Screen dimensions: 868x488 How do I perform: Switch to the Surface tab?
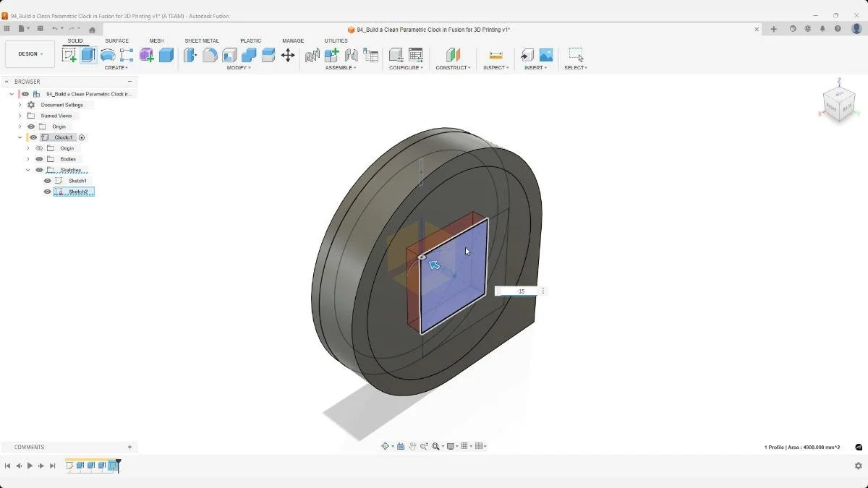[116, 40]
